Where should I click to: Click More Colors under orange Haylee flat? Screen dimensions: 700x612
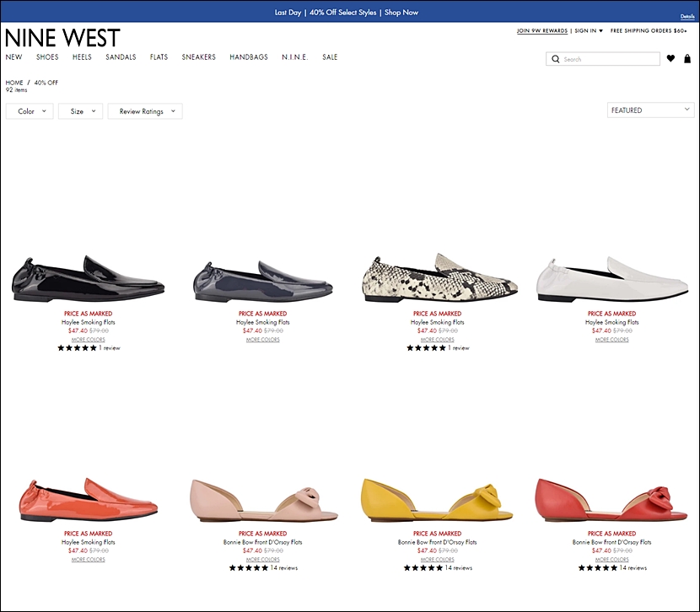[89, 560]
